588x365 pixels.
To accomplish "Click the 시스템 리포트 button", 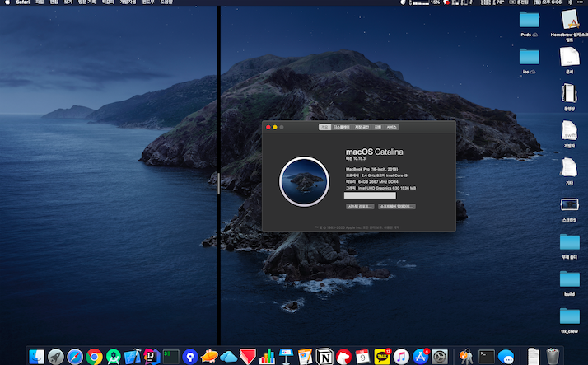I will [x=359, y=206].
